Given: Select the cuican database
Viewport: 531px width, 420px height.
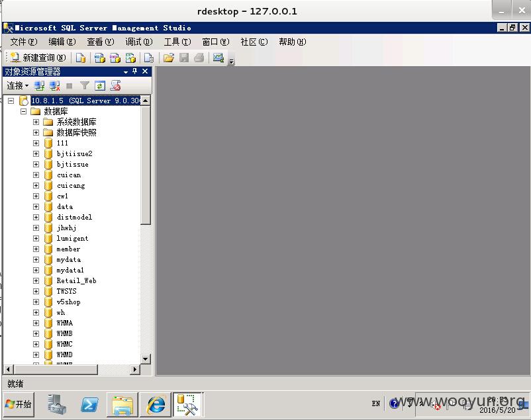Looking at the screenshot, I should [x=69, y=175].
